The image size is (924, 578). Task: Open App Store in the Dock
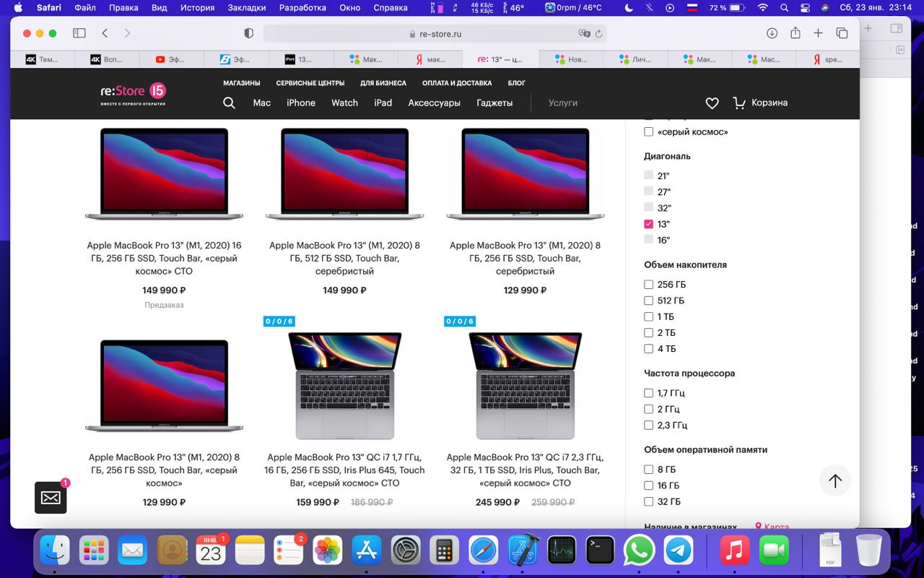[x=367, y=551]
